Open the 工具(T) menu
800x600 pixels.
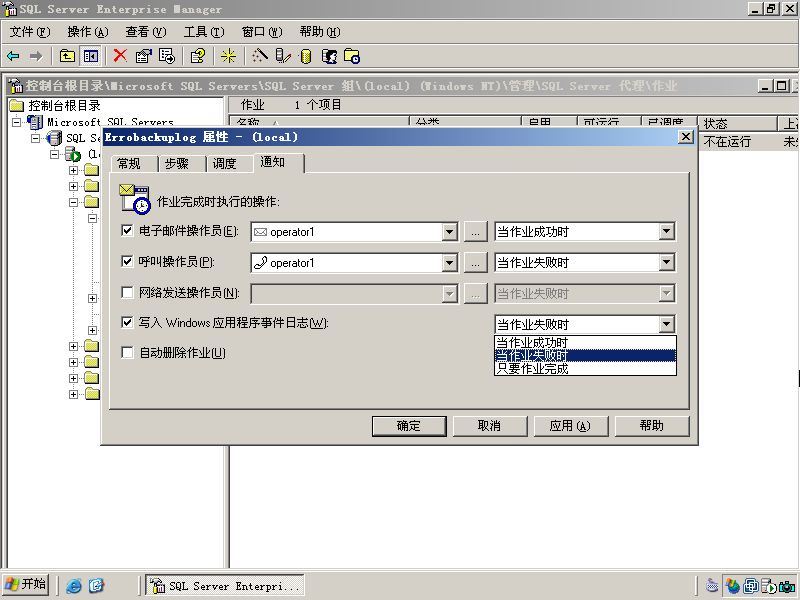(x=204, y=32)
